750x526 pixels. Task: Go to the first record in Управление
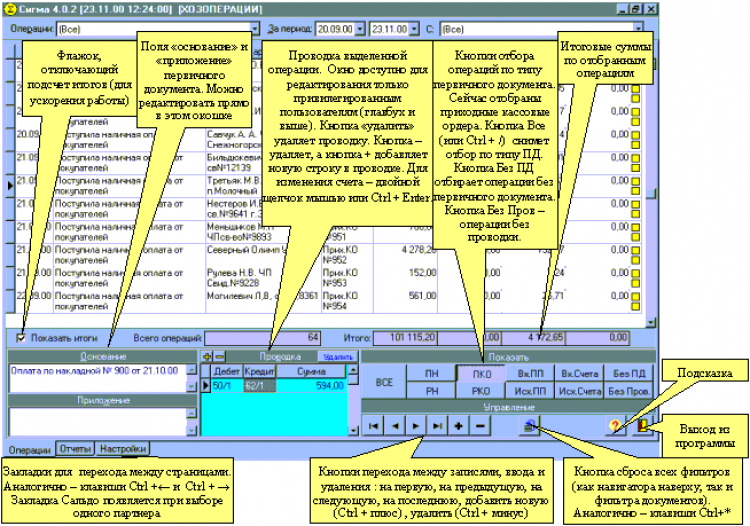pos(374,426)
